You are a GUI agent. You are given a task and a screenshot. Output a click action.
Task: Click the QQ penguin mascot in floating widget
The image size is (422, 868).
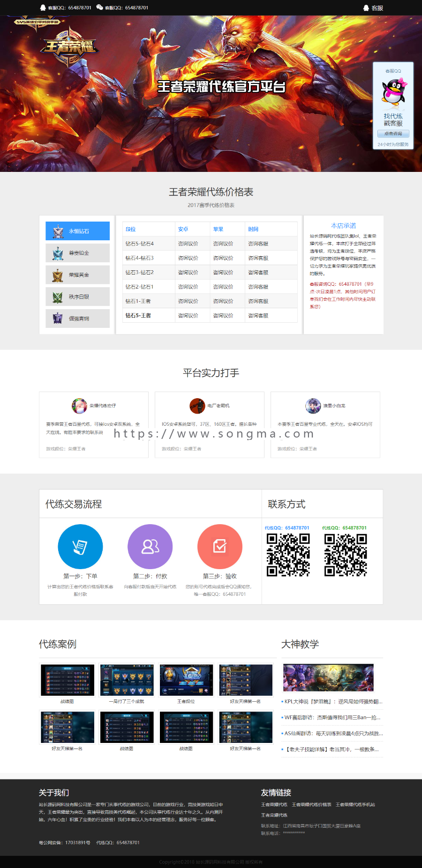pos(393,92)
